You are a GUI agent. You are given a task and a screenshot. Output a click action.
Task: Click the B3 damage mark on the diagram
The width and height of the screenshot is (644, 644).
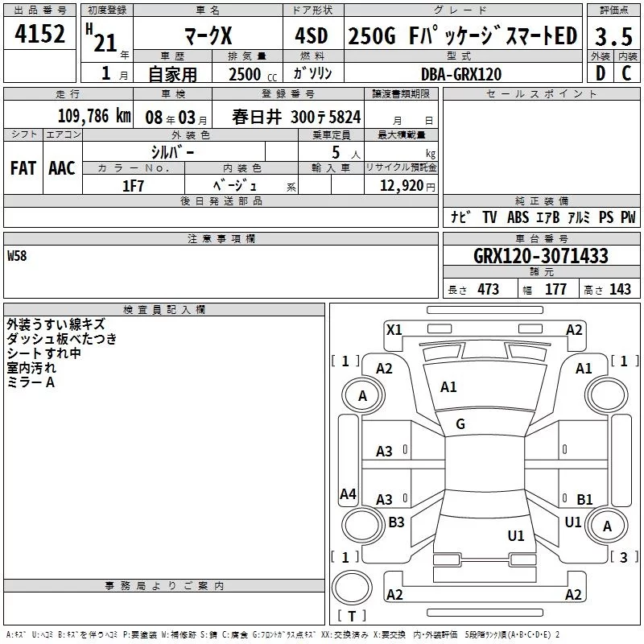[x=396, y=522]
